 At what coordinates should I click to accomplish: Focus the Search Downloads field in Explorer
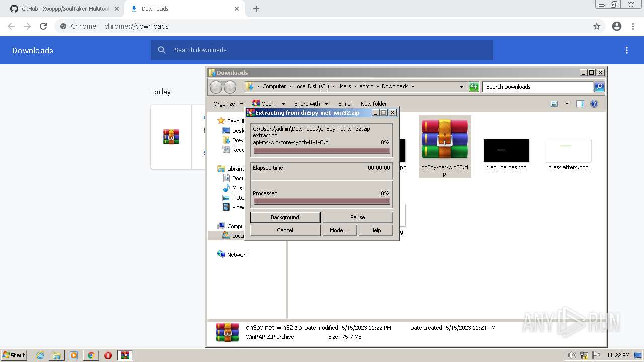pos(538,87)
